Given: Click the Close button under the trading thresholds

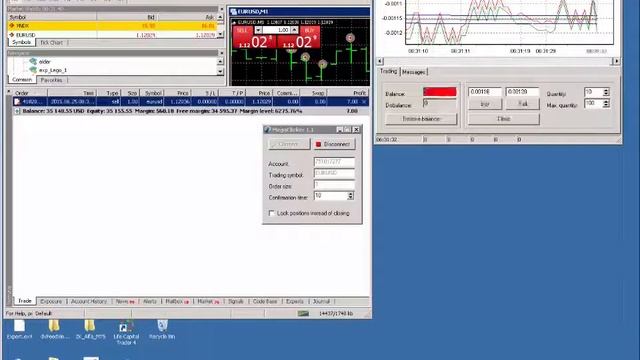Looking at the screenshot, I should [503, 119].
